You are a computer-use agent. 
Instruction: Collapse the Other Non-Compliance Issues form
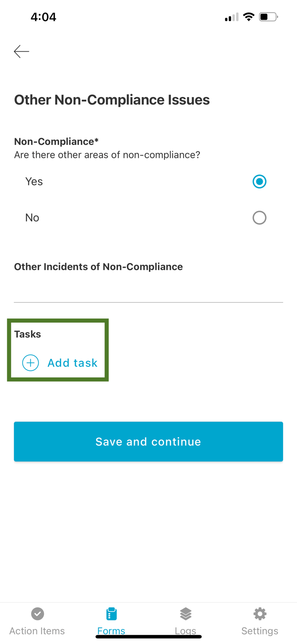tap(112, 100)
